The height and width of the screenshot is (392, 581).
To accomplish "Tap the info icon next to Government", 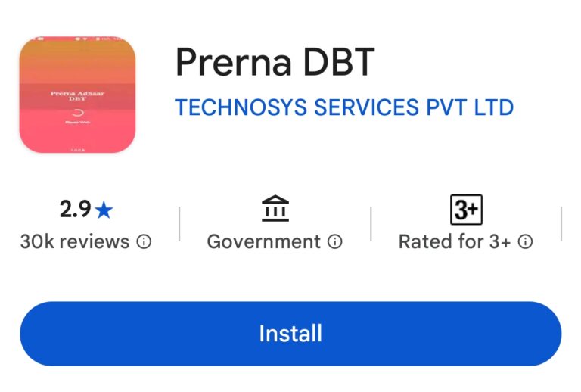I will point(335,241).
